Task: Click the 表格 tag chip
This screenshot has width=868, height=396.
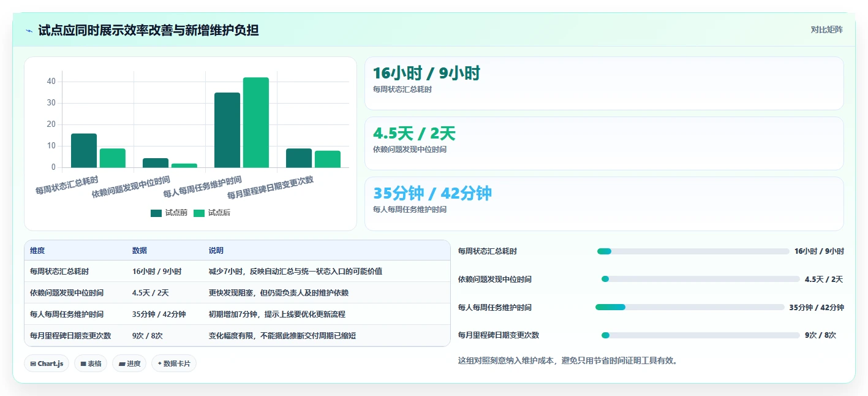Action: pyautogui.click(x=91, y=364)
